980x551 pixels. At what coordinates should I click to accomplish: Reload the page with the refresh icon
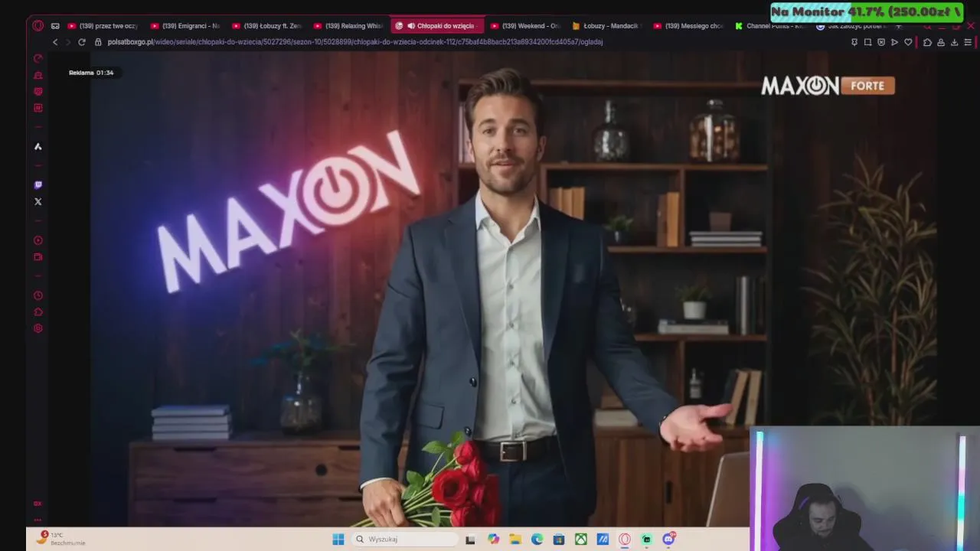(82, 42)
